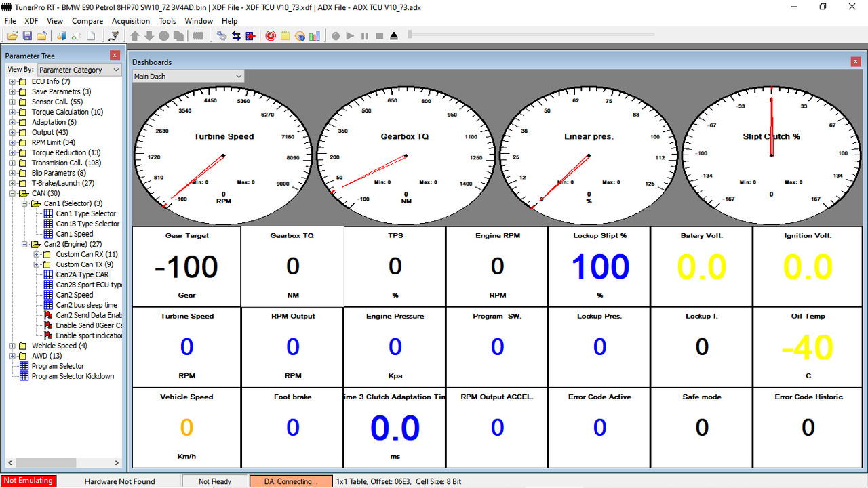This screenshot has width=868, height=488.
Task: Expand the RPM Limit folder
Action: 12,142
